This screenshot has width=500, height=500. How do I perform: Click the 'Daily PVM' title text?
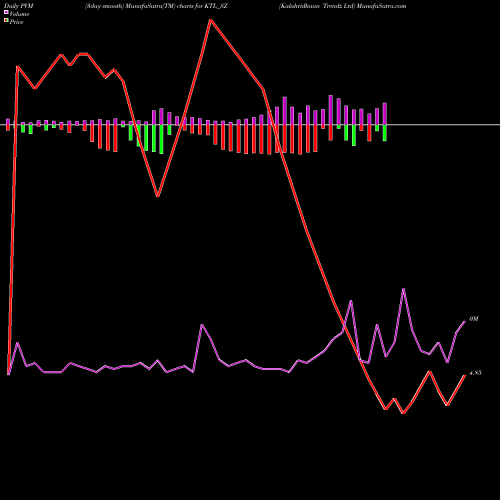pyautogui.click(x=19, y=6)
